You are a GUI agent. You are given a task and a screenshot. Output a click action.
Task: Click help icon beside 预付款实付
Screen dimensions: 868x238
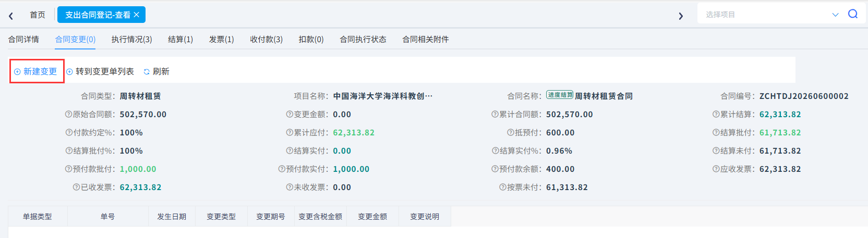point(282,169)
